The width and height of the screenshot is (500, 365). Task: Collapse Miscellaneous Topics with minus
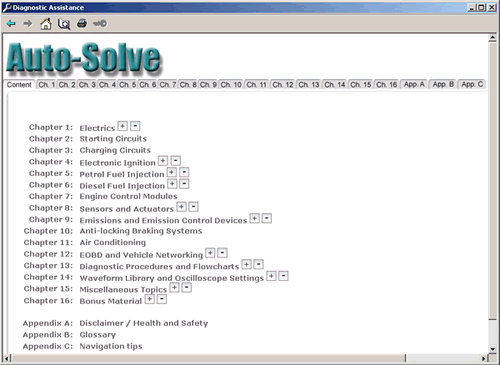(x=187, y=288)
